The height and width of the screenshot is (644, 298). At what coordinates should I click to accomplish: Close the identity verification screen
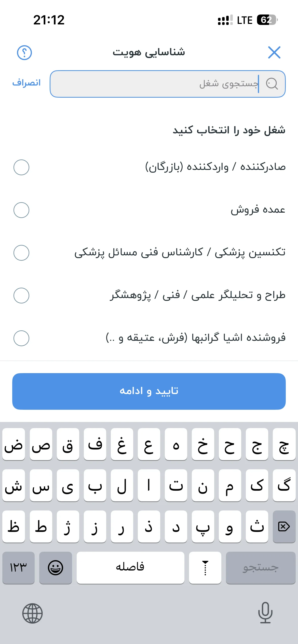pyautogui.click(x=274, y=52)
